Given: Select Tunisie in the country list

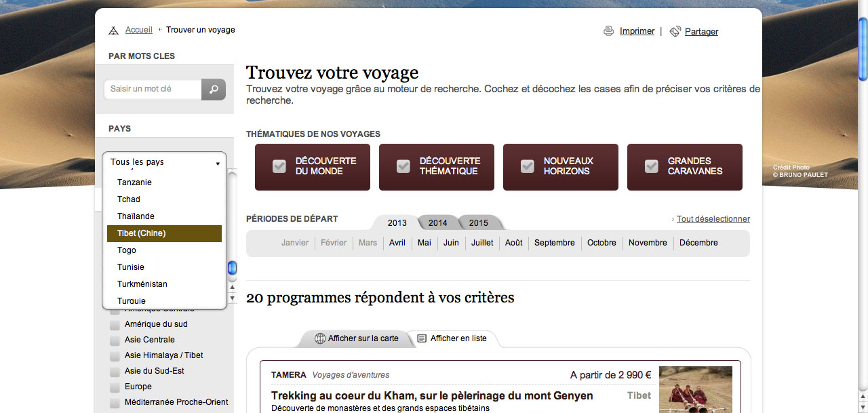Looking at the screenshot, I should coord(164,267).
